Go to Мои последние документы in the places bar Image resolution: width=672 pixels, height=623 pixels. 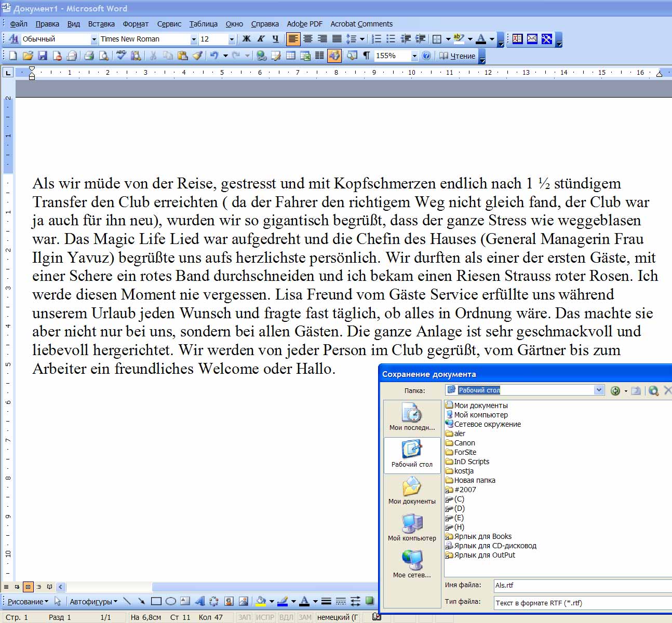(x=412, y=417)
